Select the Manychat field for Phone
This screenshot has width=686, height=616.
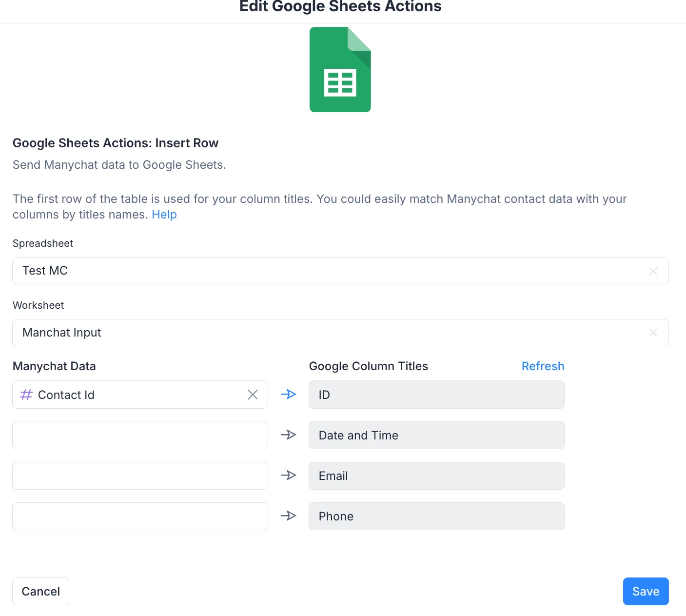140,516
